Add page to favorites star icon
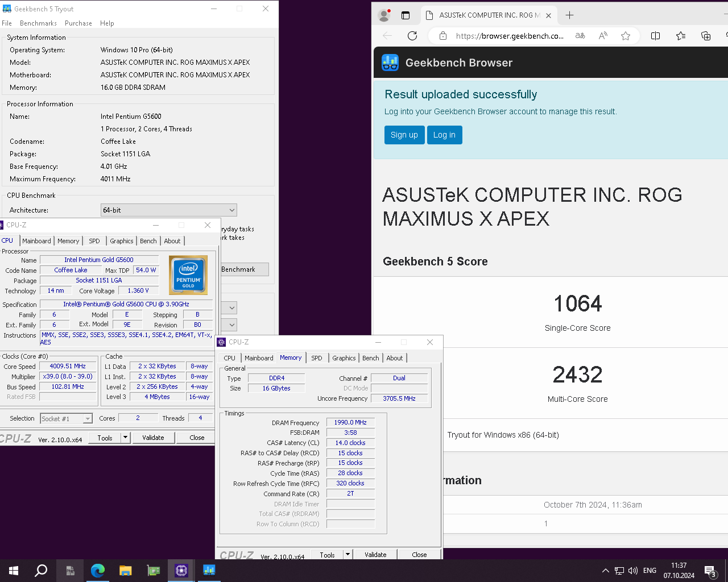728x582 pixels. 626,36
